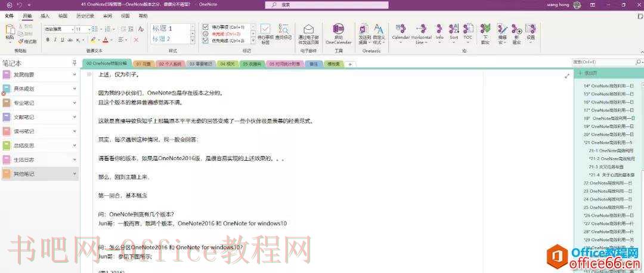Expand the 发展纲要 notebook
The width and height of the screenshot is (644, 273).
[x=75, y=75]
